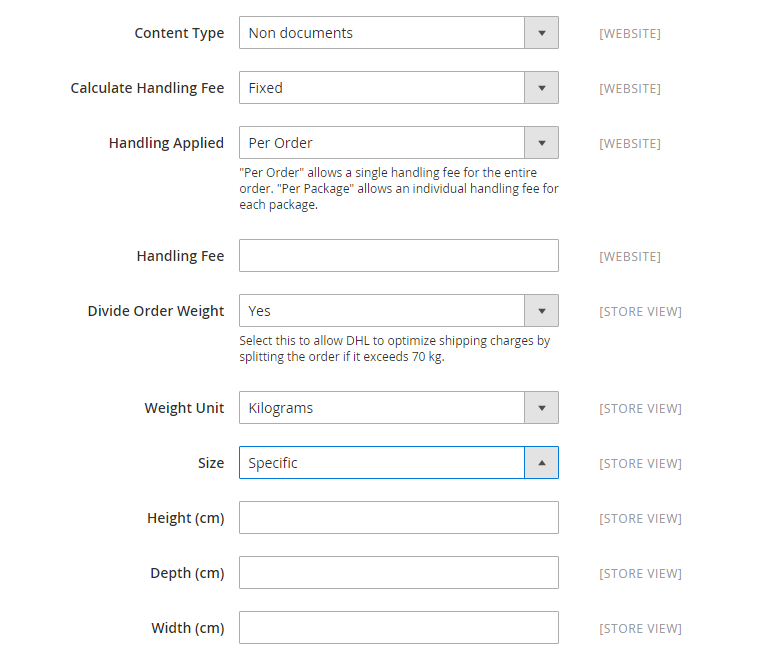
Task: Open the Content Type dropdown arrow
Action: coord(541,33)
